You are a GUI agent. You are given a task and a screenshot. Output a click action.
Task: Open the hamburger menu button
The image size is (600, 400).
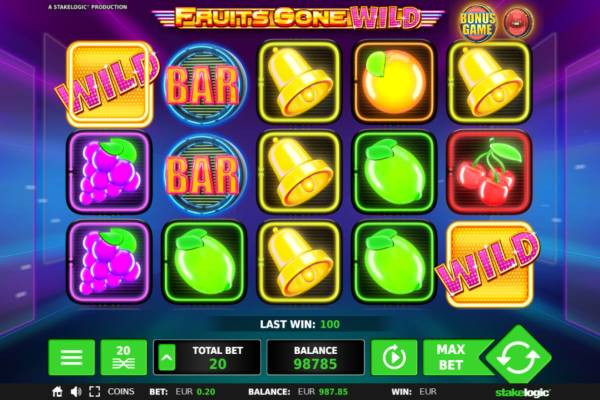(72, 357)
